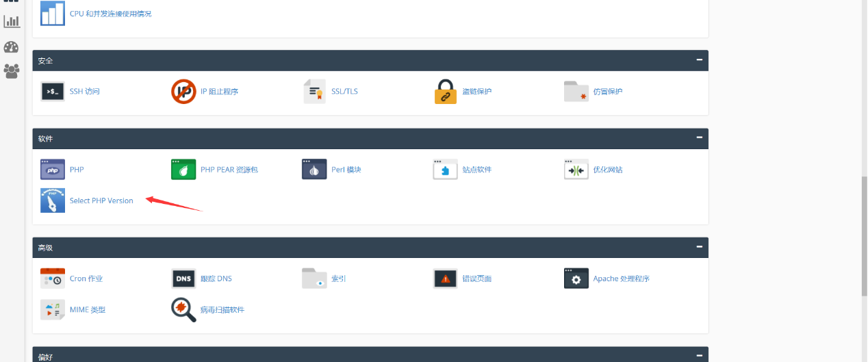Viewport: 868px width, 362px height.
Task: Open the Select PHP Version icon
Action: click(x=53, y=201)
